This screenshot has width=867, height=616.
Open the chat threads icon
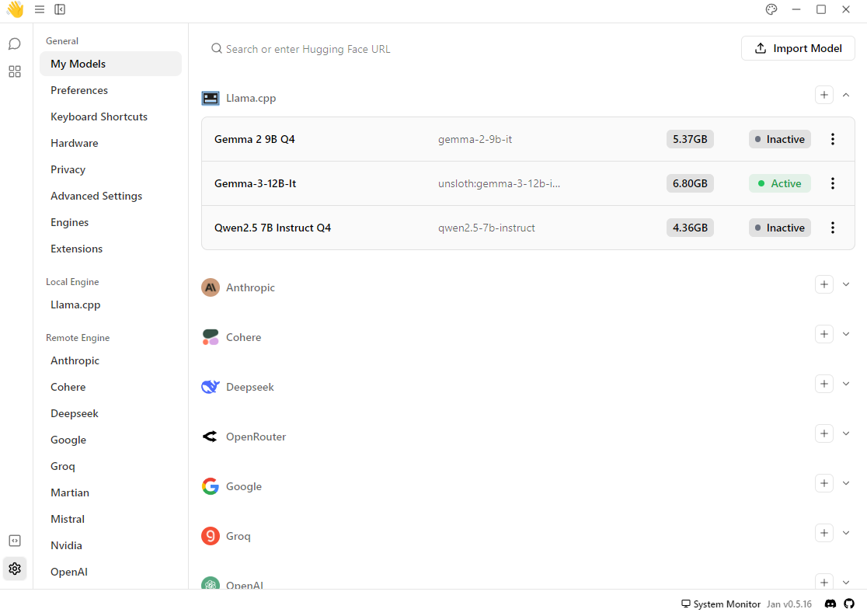[15, 44]
